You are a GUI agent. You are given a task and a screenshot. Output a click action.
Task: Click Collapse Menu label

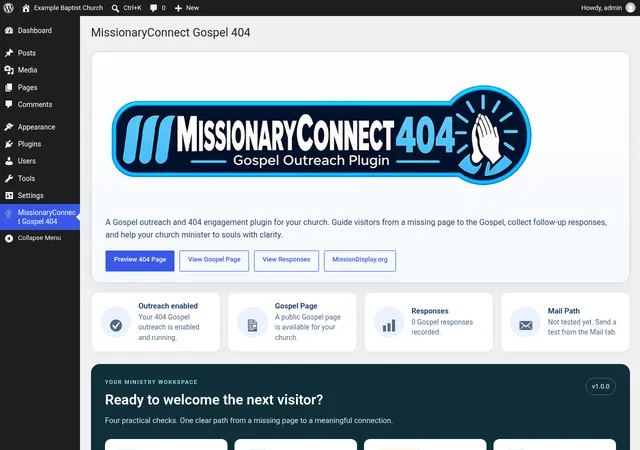click(39, 238)
